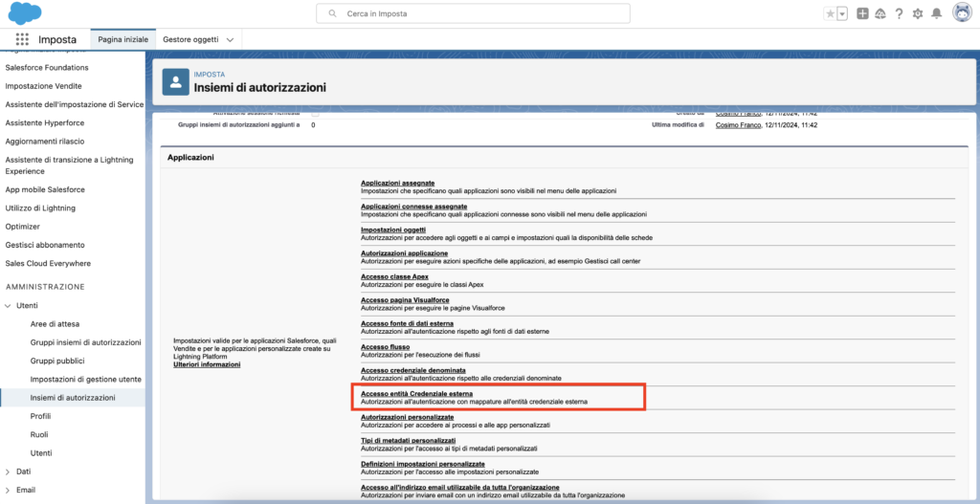Open the Trailhead guidance icon
Screen dimensions: 980x504
pos(880,13)
